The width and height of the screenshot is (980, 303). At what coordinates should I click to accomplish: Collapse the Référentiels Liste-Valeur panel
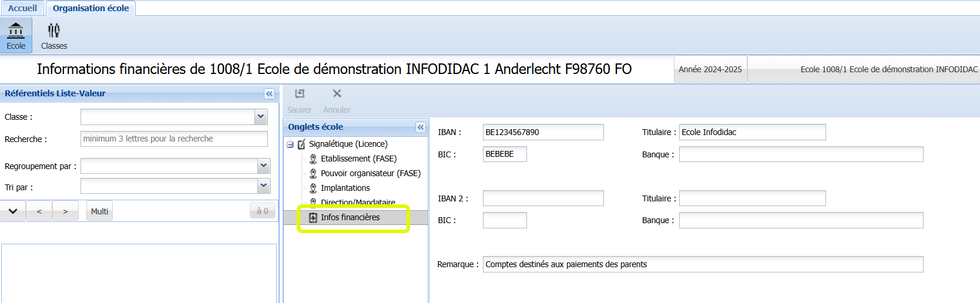tap(269, 93)
